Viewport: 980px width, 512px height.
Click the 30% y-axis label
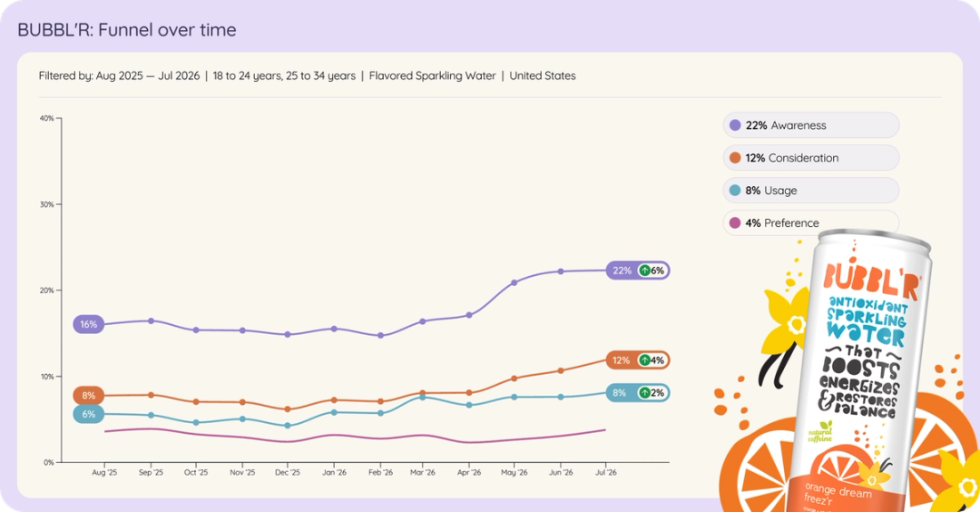(47, 204)
